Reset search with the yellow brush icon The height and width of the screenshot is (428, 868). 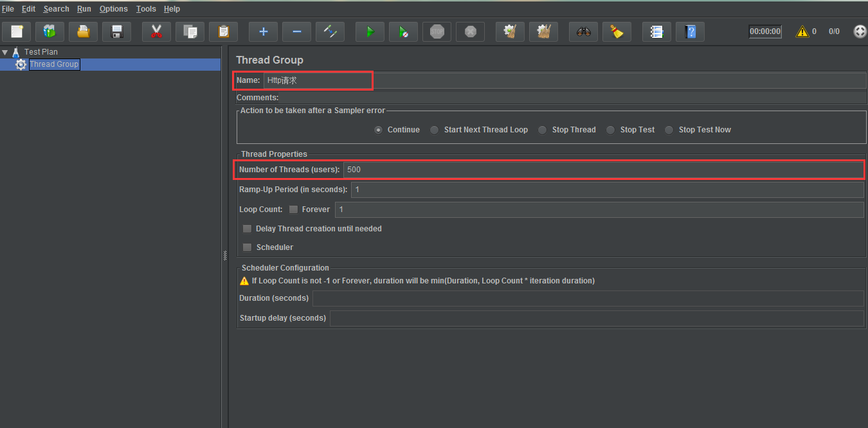pos(617,31)
